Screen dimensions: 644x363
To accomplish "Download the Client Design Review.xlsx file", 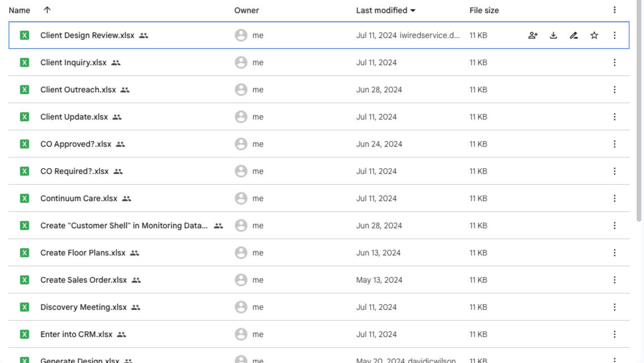I will click(553, 35).
